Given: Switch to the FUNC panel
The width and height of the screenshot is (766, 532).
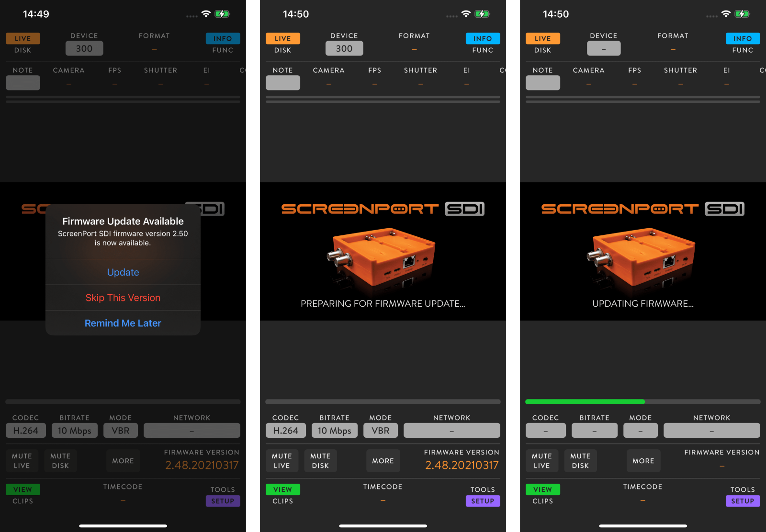Looking at the screenshot, I should coord(223,50).
